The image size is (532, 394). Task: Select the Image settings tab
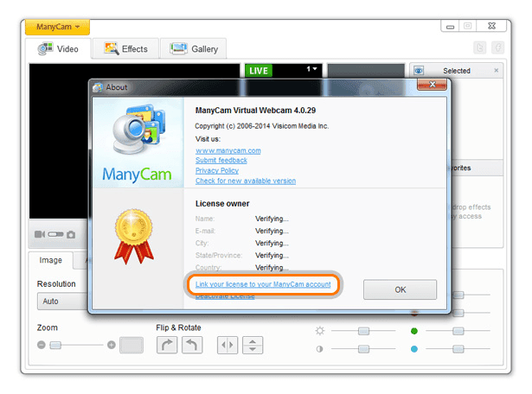coord(50,260)
